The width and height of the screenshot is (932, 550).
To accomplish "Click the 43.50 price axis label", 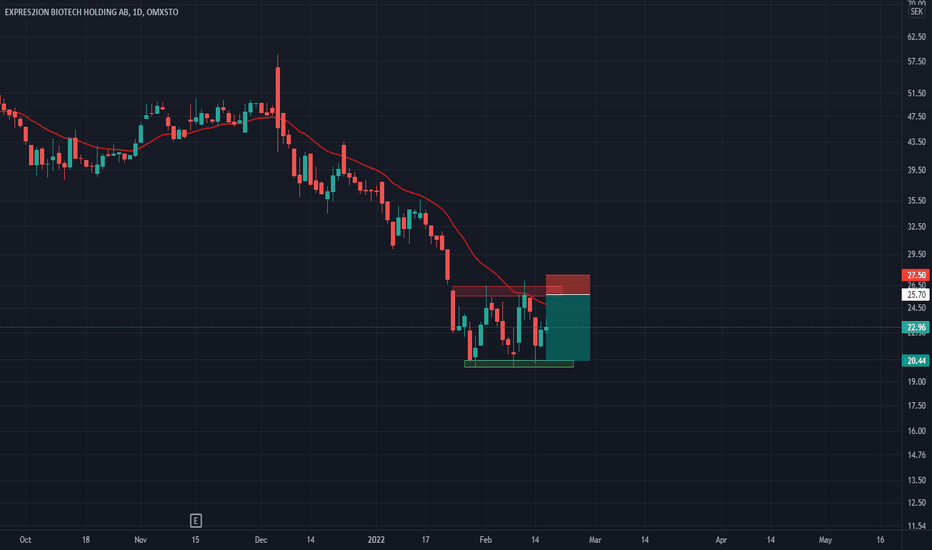I will [917, 142].
